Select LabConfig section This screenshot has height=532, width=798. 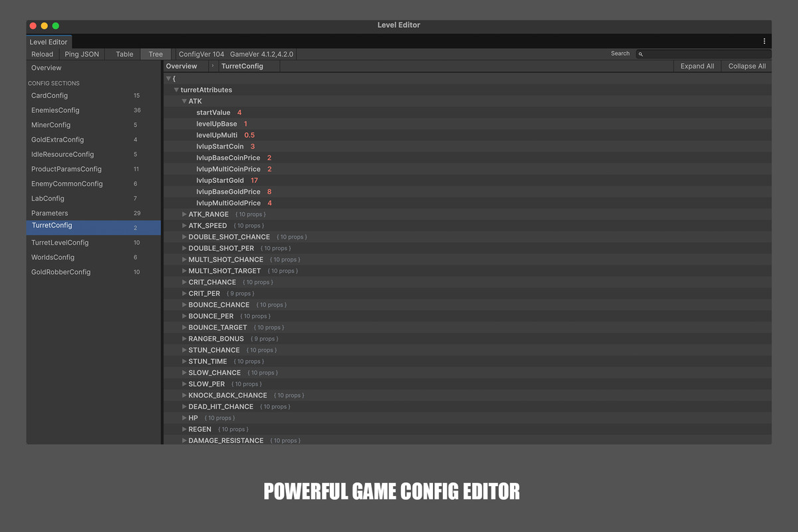click(x=94, y=198)
